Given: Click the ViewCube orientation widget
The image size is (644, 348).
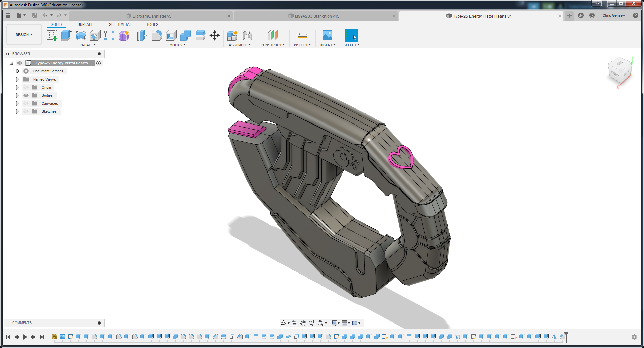Looking at the screenshot, I should (619, 71).
